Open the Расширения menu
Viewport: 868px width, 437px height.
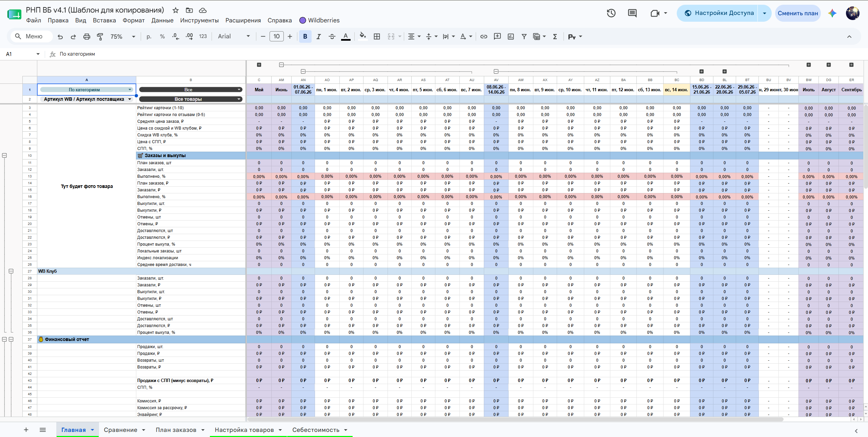(x=243, y=20)
